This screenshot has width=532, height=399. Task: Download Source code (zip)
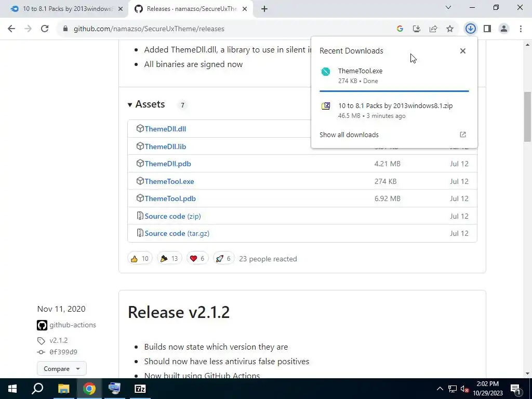coord(172,217)
